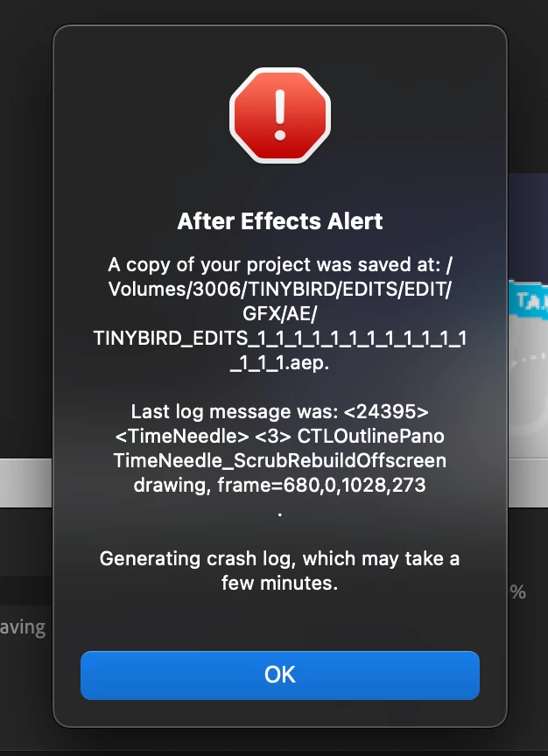Click the _1_1_1.aep file extension line
The height and width of the screenshot is (756, 548).
280,362
